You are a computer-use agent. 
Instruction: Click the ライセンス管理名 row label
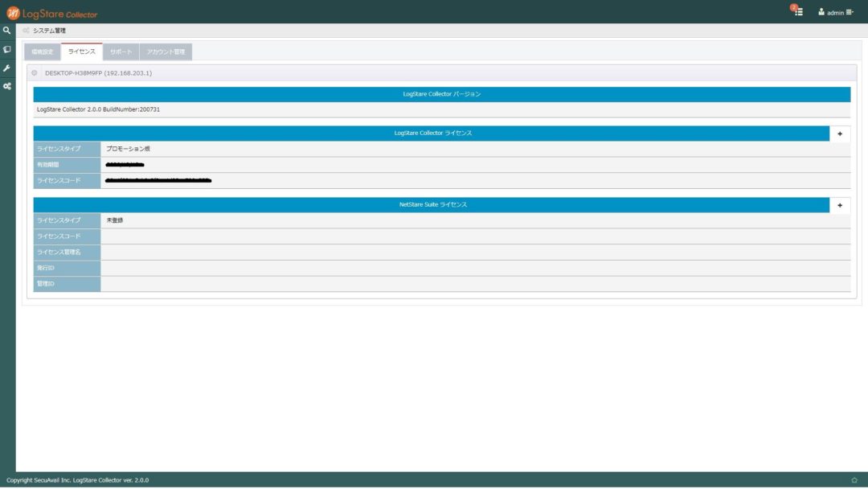coord(67,253)
